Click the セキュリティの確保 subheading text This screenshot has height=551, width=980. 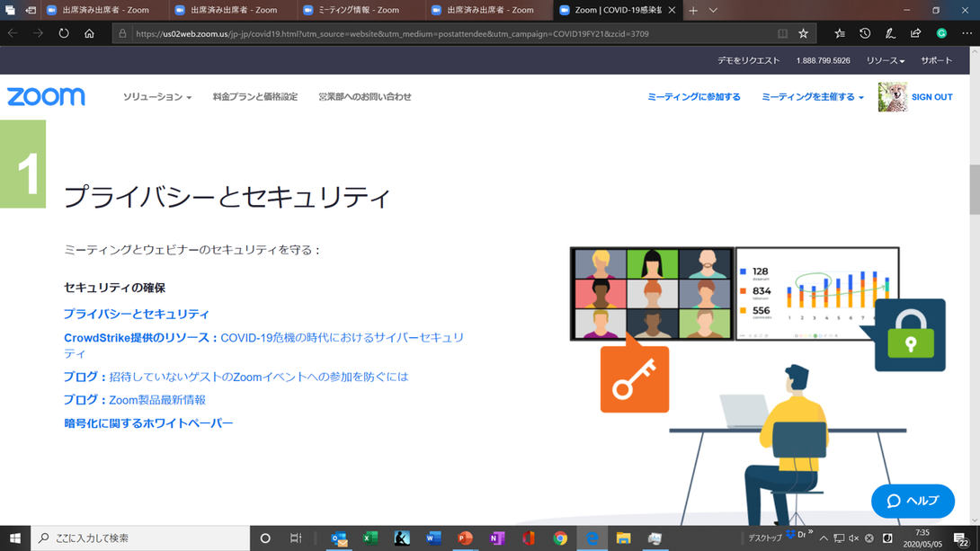(114, 288)
